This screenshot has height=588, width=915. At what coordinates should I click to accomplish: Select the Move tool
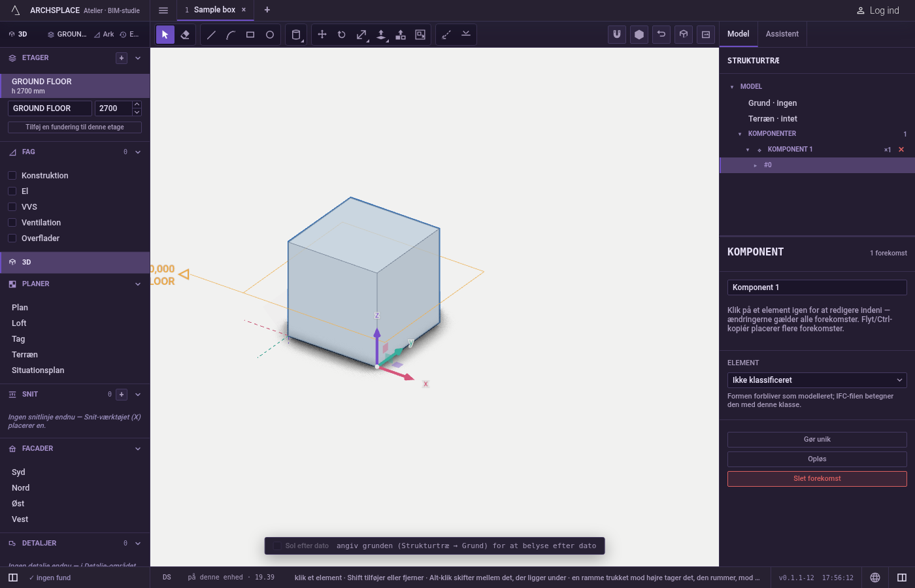coord(322,35)
